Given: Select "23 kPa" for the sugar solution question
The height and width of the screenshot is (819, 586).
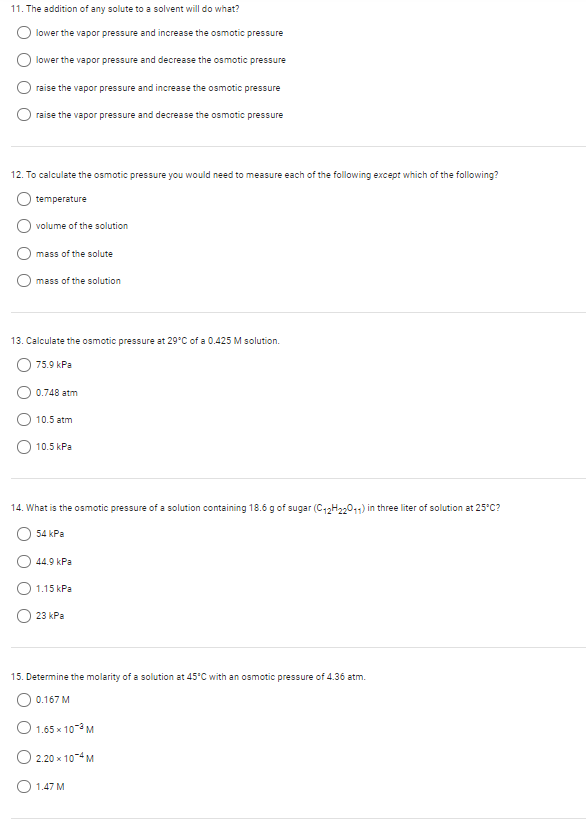Looking at the screenshot, I should [x=22, y=617].
